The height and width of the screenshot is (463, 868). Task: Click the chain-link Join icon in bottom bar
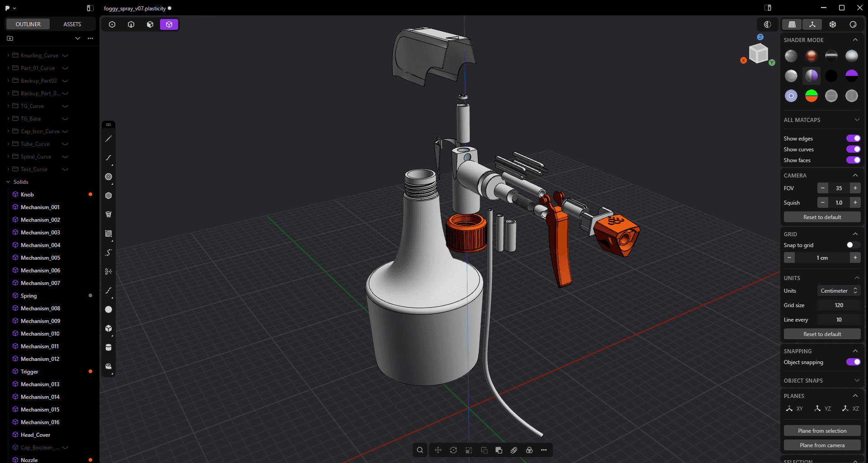tap(514, 450)
